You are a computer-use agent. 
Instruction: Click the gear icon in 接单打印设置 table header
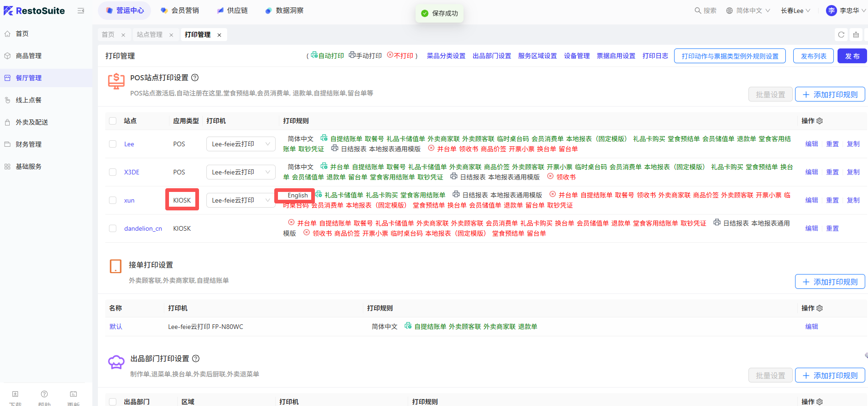[x=820, y=308]
